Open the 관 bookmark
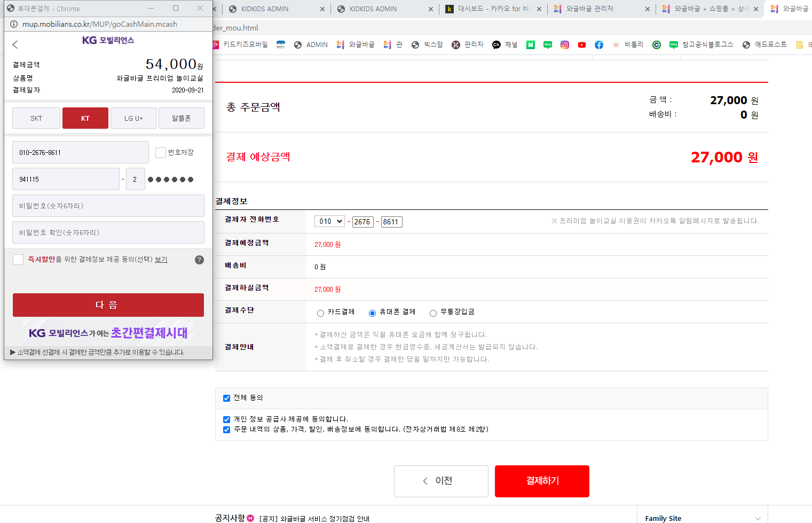The height and width of the screenshot is (523, 812). (x=393, y=45)
